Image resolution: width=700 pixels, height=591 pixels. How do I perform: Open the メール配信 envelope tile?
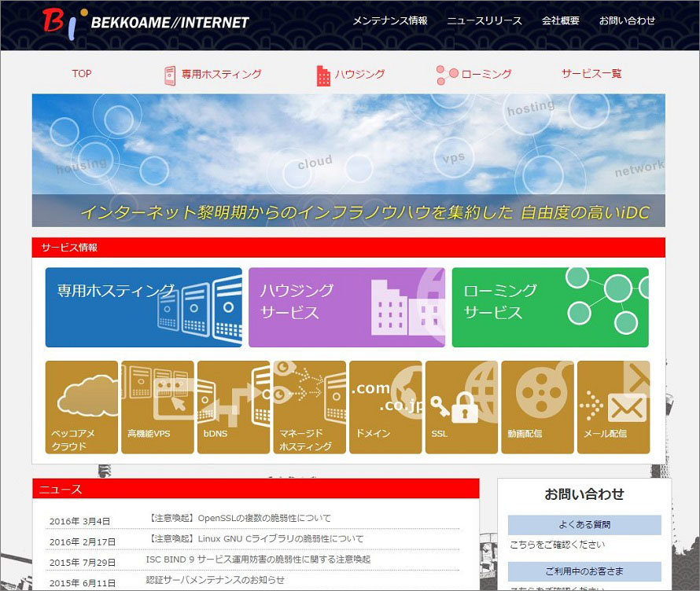(x=613, y=407)
